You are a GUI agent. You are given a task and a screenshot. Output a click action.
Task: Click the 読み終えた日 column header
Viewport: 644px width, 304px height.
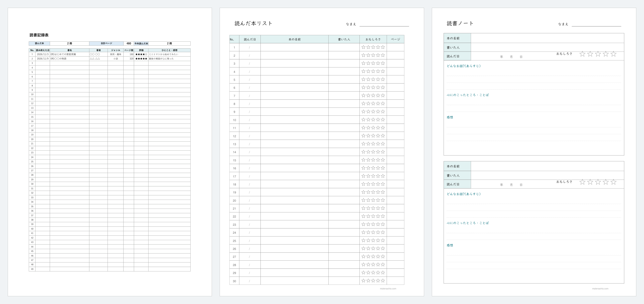[43, 50]
